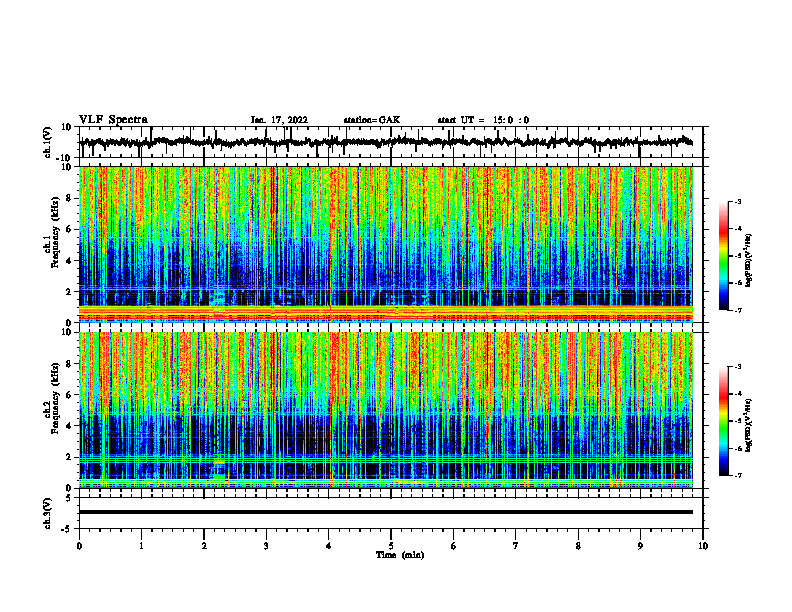Click time axis tick label '8'
Screen dimensions: 792x612
click(x=578, y=546)
